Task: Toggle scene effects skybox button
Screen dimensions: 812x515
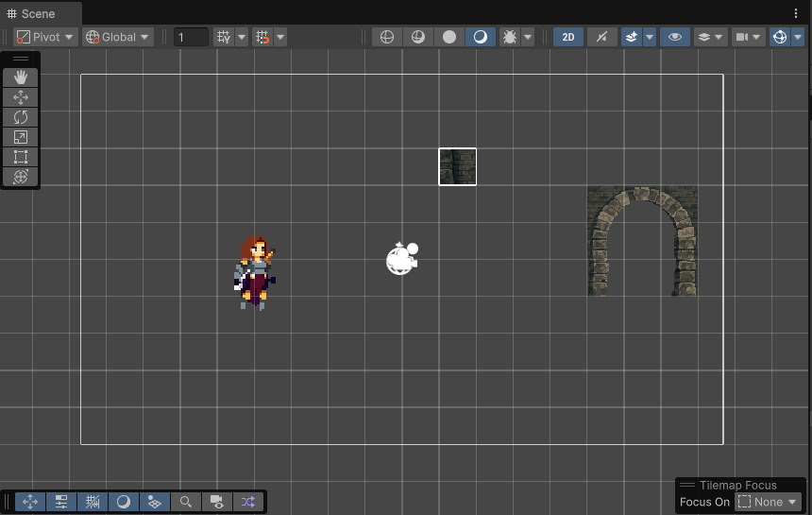Action: coord(632,37)
